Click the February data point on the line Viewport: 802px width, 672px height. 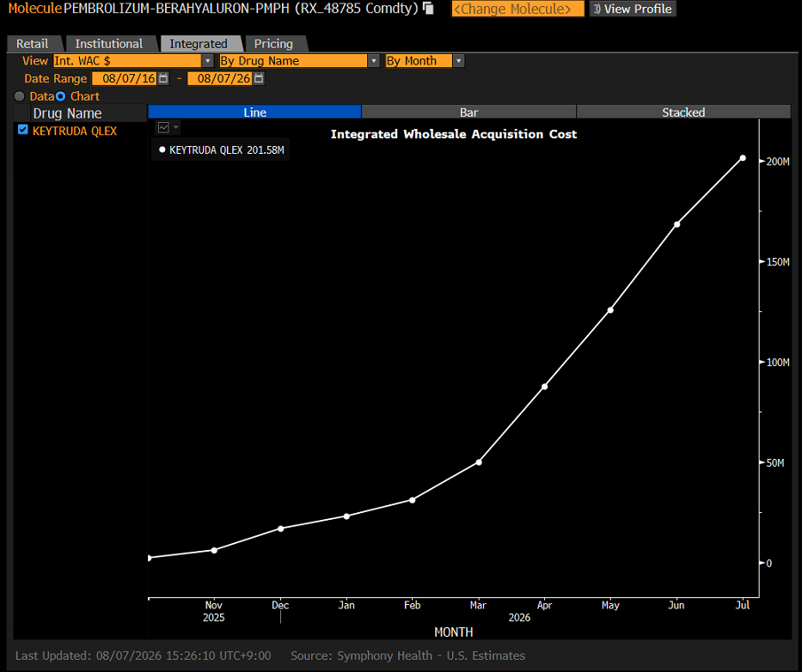[x=413, y=499]
